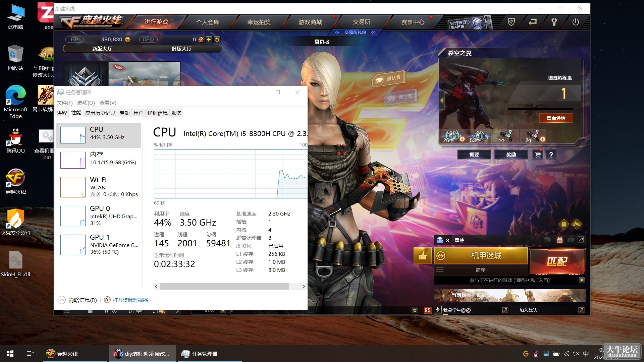Select the vest armor icon in the 毒蜂 bar

[559, 240]
